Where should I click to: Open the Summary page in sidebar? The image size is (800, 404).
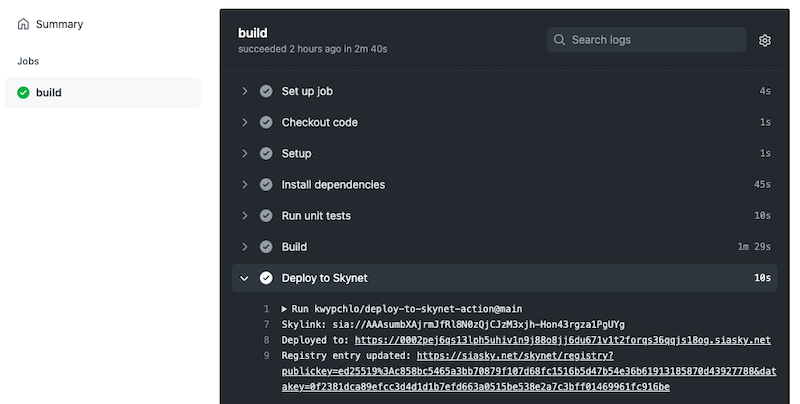click(x=59, y=24)
